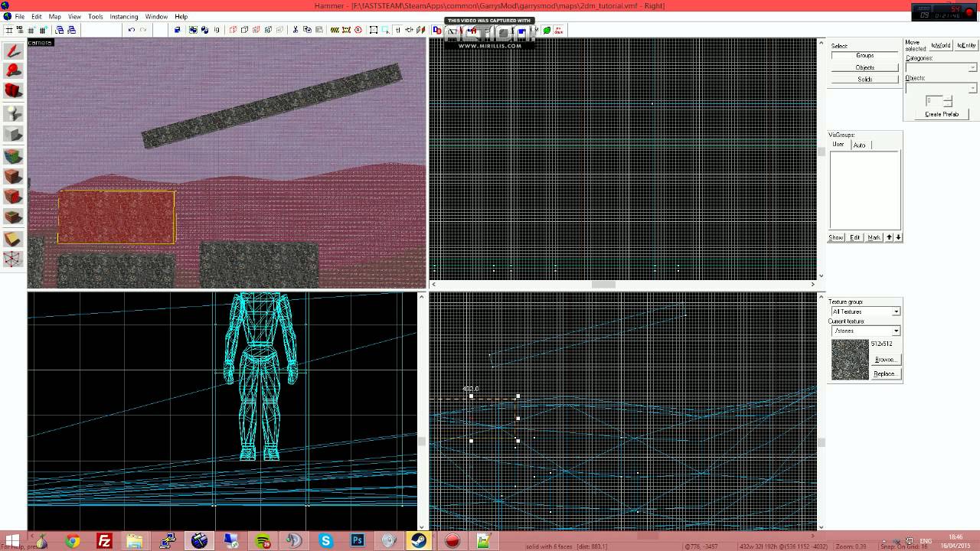The image size is (980, 551).
Task: Toggle texture lock (tl)
Action: point(397,30)
